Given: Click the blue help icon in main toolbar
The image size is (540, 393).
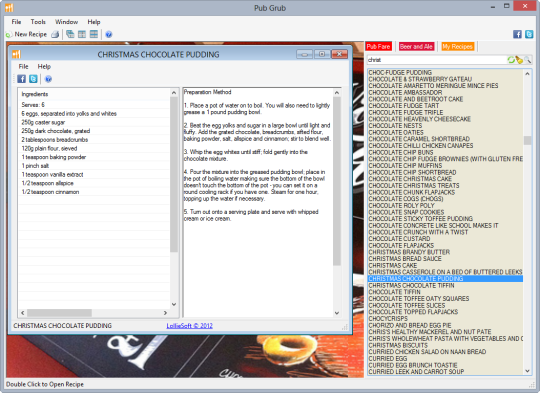Looking at the screenshot, I should 109,34.
